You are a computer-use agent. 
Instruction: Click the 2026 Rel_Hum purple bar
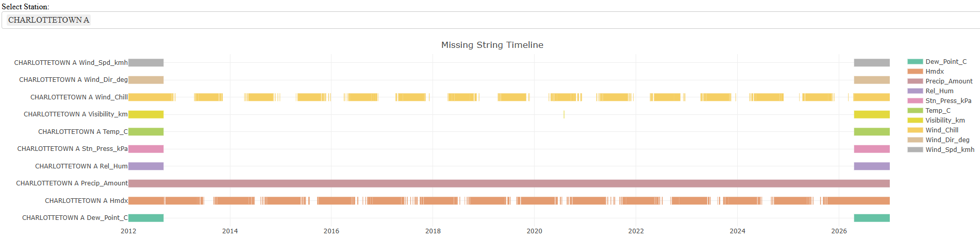872,166
